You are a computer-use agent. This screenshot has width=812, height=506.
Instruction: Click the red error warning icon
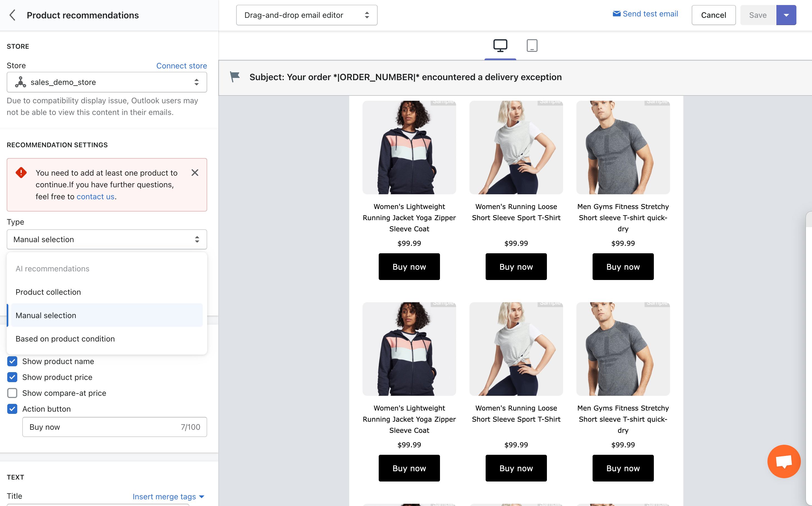(x=21, y=173)
